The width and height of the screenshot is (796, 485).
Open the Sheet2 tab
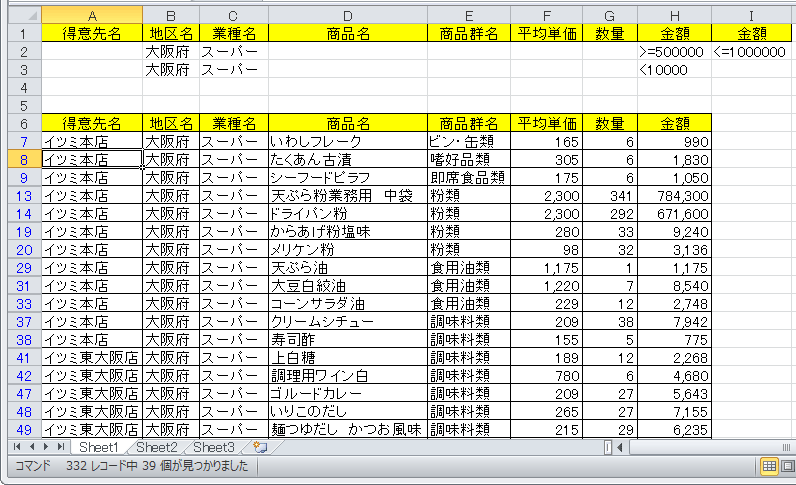[x=157, y=447]
